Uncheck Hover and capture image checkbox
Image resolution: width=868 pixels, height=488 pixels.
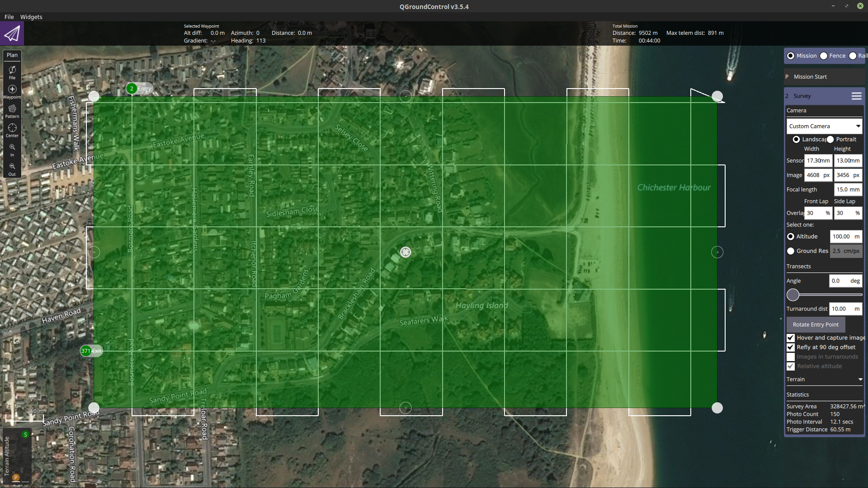point(791,338)
